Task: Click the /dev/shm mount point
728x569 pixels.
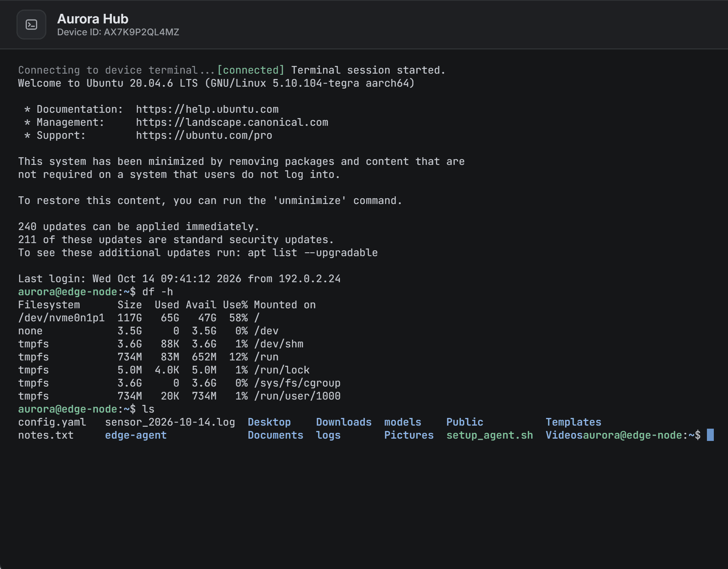Action: 279,344
